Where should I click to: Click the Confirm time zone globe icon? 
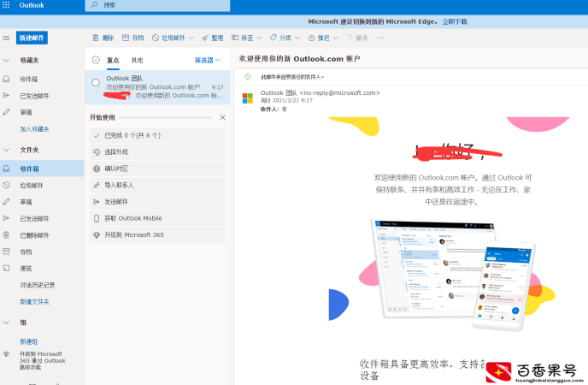[97, 169]
